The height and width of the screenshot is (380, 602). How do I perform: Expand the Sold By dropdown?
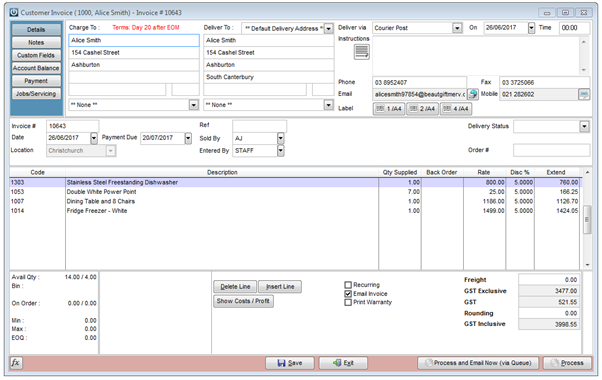click(x=281, y=138)
